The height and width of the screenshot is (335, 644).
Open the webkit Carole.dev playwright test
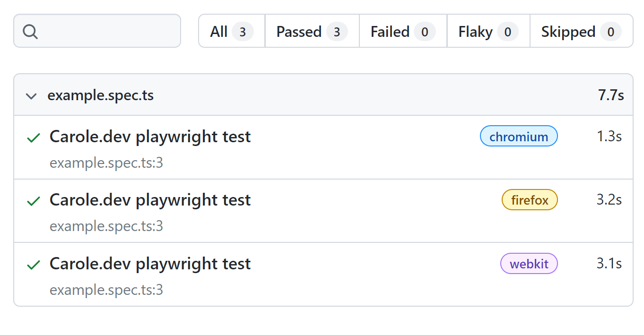pos(150,263)
